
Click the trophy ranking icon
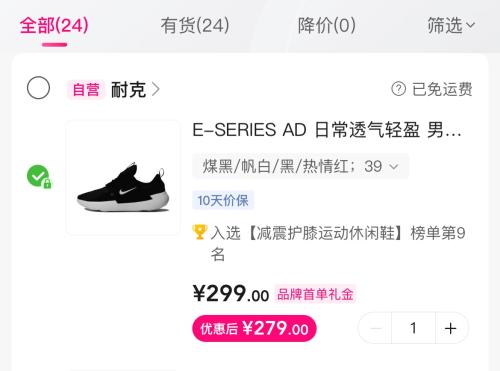(x=200, y=232)
